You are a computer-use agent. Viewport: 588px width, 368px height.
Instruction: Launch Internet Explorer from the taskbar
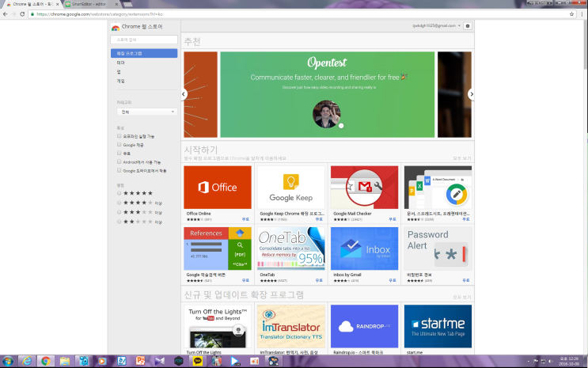tap(27, 361)
